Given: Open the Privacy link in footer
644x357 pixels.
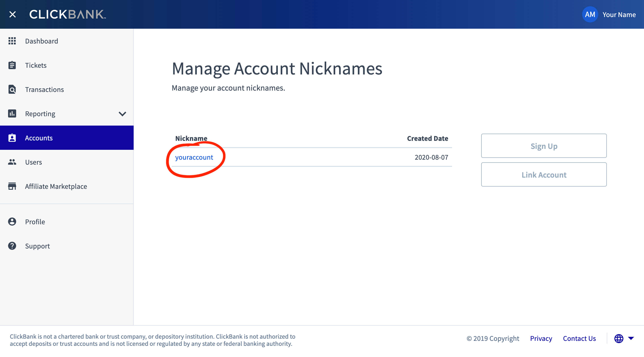Looking at the screenshot, I should coord(541,339).
